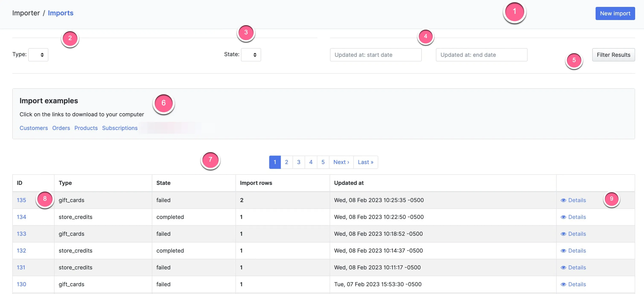
Task: Jump to the Last page
Action: click(365, 162)
